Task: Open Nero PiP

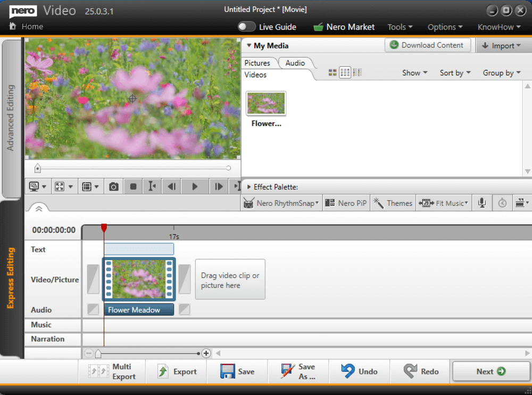Action: coord(346,203)
